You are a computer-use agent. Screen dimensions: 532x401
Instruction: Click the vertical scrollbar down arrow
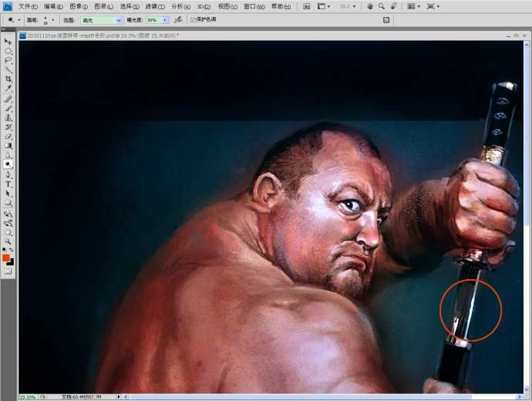tap(527, 389)
